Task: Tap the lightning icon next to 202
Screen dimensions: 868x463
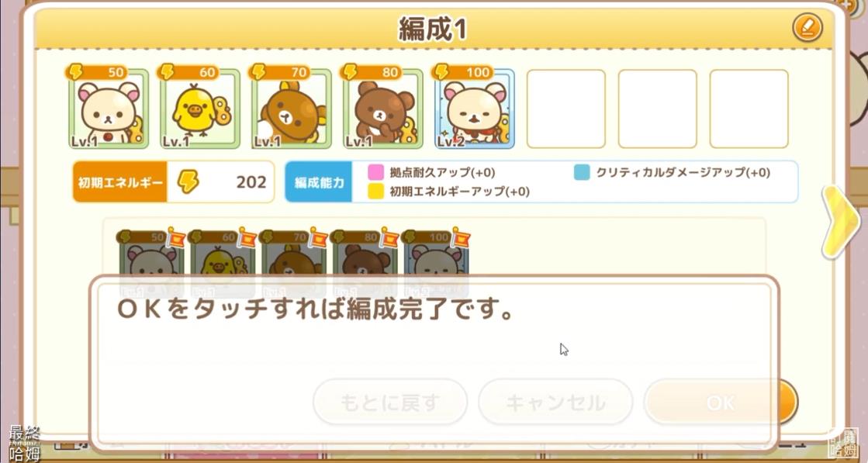Action: pyautogui.click(x=188, y=181)
